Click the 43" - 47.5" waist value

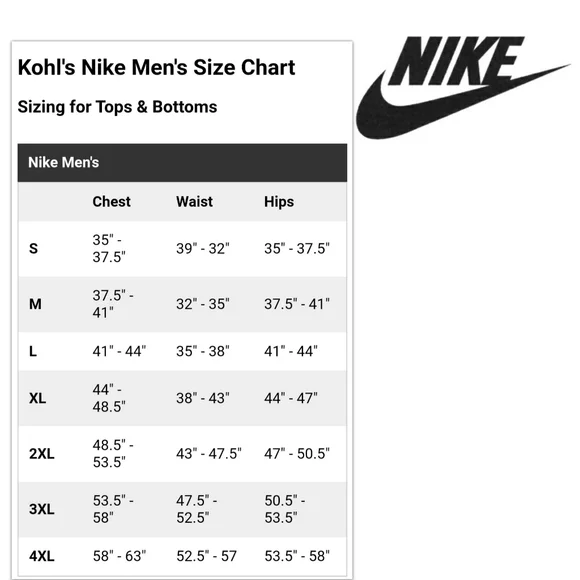[x=209, y=453]
